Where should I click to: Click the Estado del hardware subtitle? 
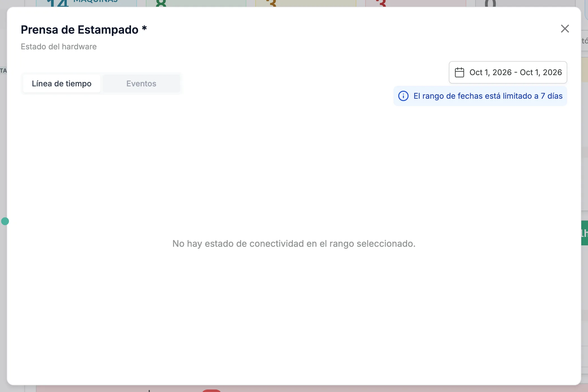[x=59, y=47]
